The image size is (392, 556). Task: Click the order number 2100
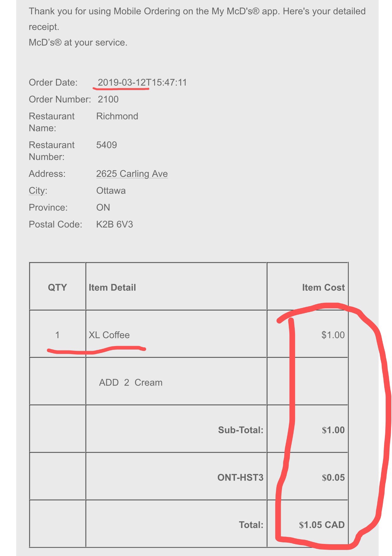(x=108, y=99)
